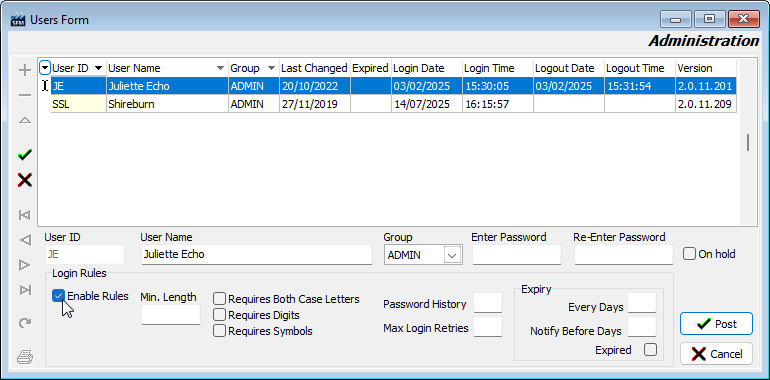Go to previous record arrow icon
This screenshot has width=770, height=380.
[25, 240]
